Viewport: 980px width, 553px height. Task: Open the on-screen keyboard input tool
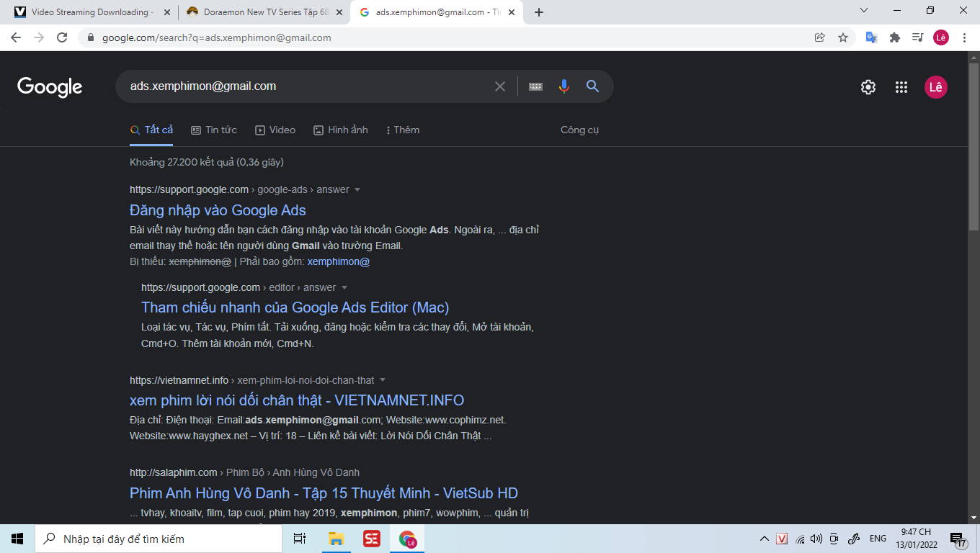pos(535,86)
